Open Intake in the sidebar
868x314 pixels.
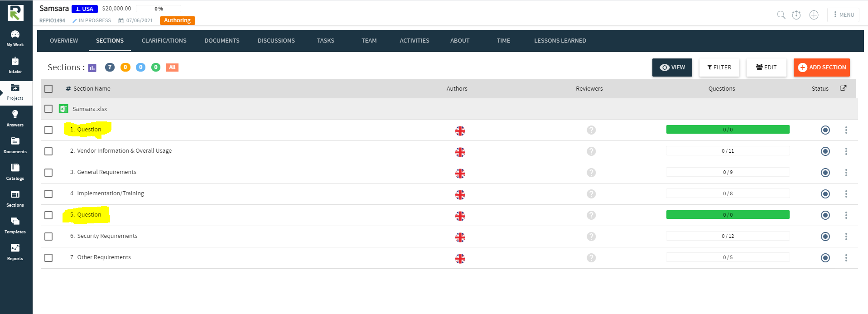15,65
